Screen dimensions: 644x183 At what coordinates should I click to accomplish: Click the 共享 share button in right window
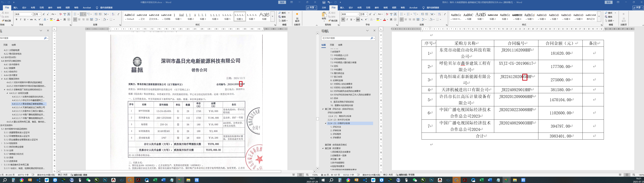(638, 8)
